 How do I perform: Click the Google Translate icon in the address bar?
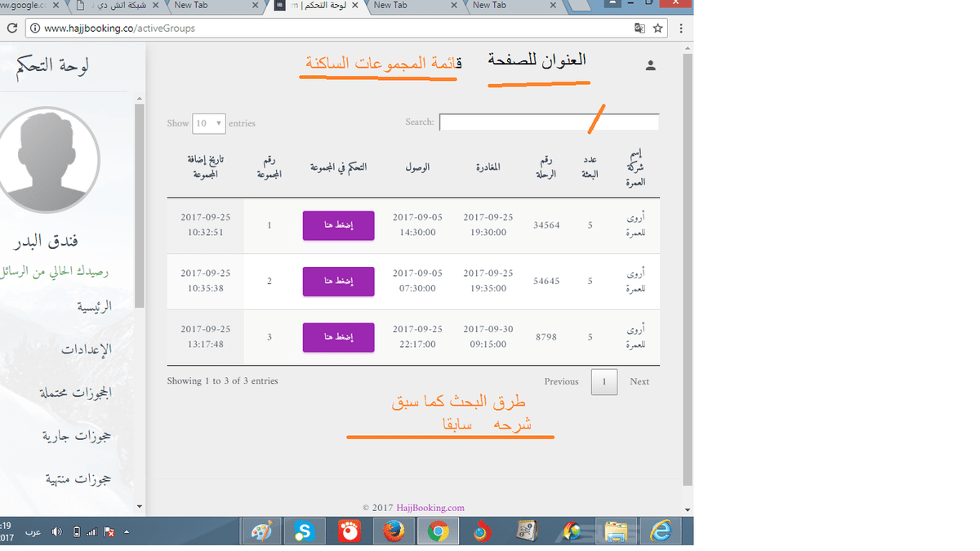[x=639, y=27]
